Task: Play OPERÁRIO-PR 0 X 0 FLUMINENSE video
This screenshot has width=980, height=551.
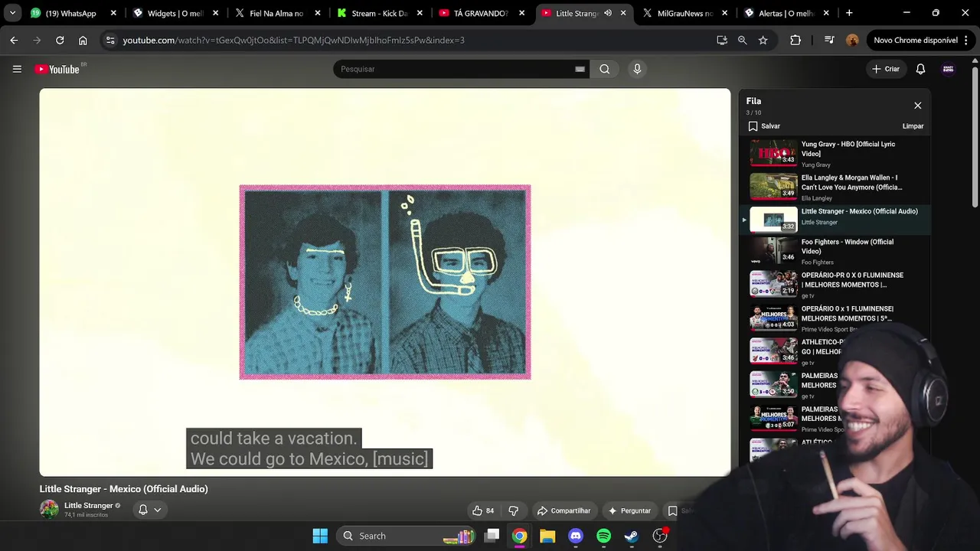Action: point(835,285)
